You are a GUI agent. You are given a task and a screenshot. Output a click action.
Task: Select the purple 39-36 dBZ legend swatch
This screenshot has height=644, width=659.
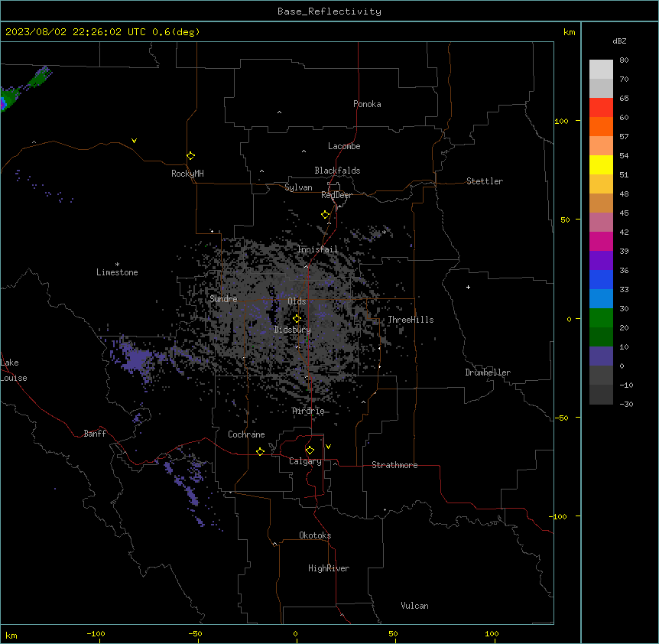[x=601, y=260]
